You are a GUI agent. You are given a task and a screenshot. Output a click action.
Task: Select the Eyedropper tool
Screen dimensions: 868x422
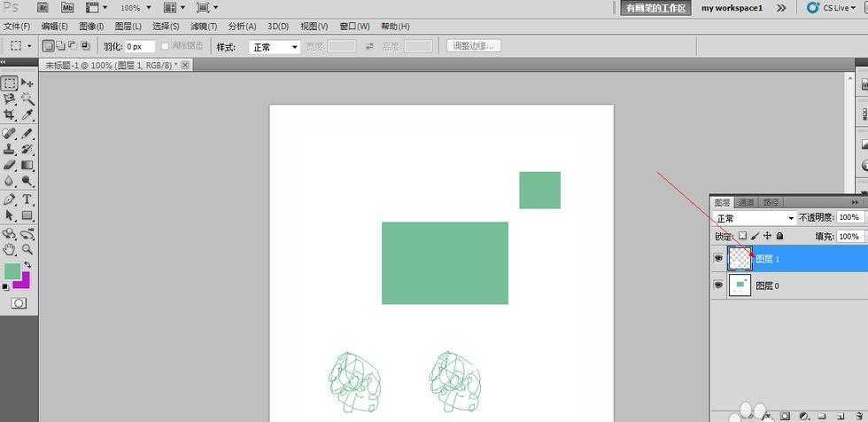coord(27,116)
